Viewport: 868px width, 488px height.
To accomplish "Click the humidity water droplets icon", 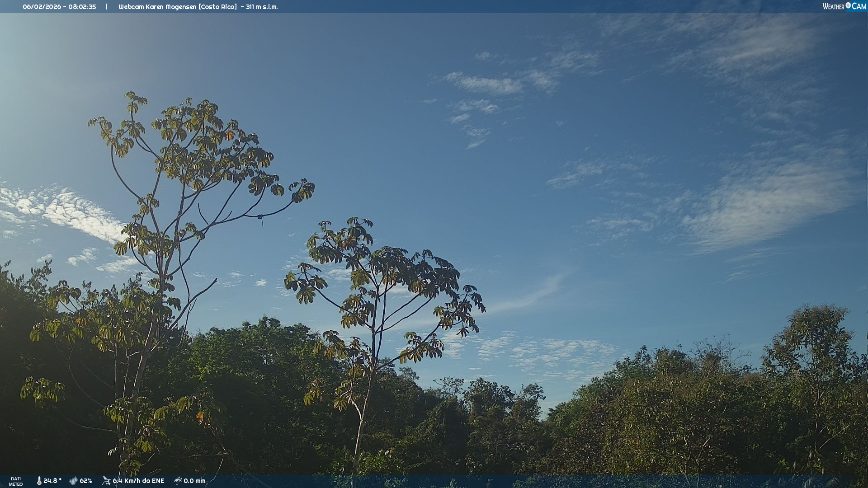I will [73, 481].
